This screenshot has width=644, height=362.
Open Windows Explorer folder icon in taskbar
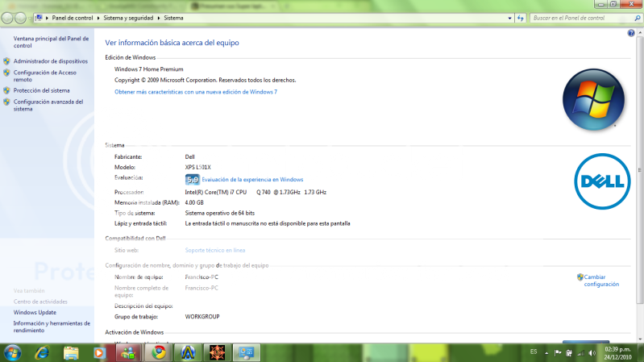pyautogui.click(x=71, y=353)
